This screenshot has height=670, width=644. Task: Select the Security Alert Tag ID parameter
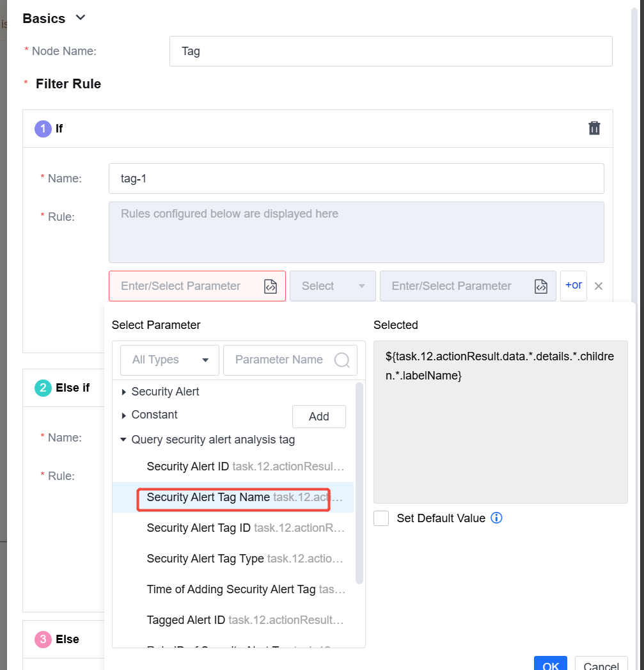coord(233,528)
